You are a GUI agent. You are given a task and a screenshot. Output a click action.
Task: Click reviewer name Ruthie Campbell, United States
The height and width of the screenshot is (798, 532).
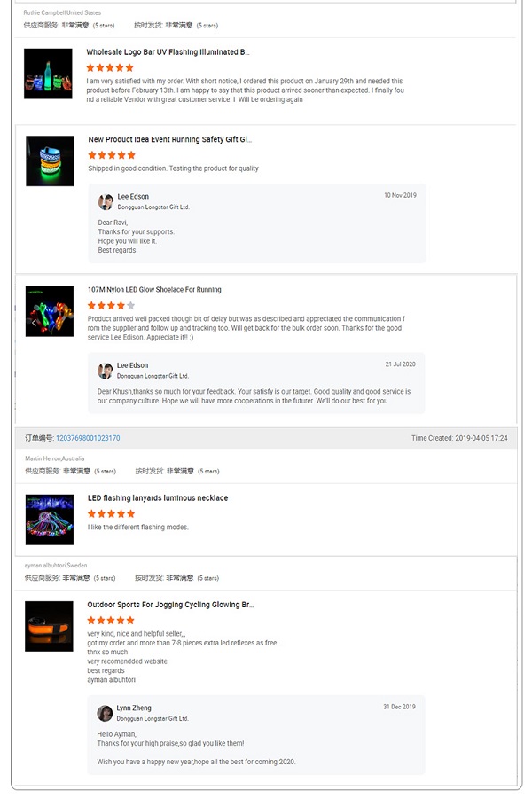62,12
